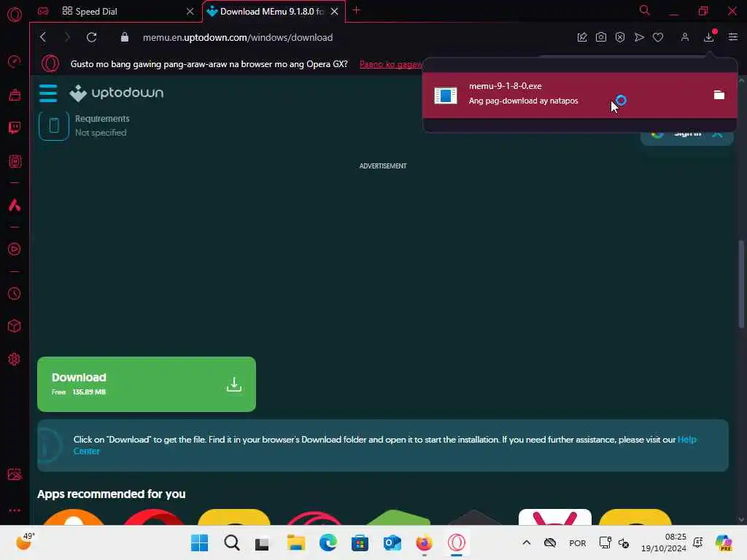The height and width of the screenshot is (560, 747).
Task: Launch File Explorer from taskbar
Action: click(296, 542)
